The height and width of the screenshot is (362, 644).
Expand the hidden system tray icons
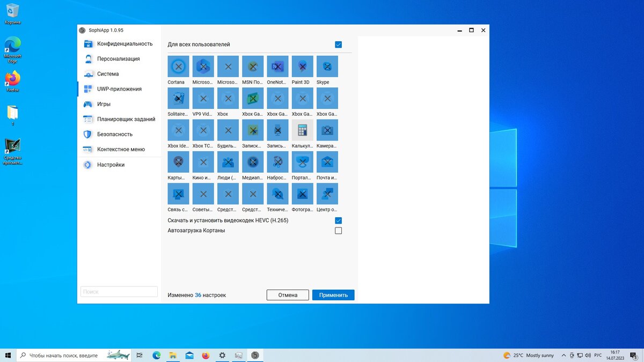point(563,355)
